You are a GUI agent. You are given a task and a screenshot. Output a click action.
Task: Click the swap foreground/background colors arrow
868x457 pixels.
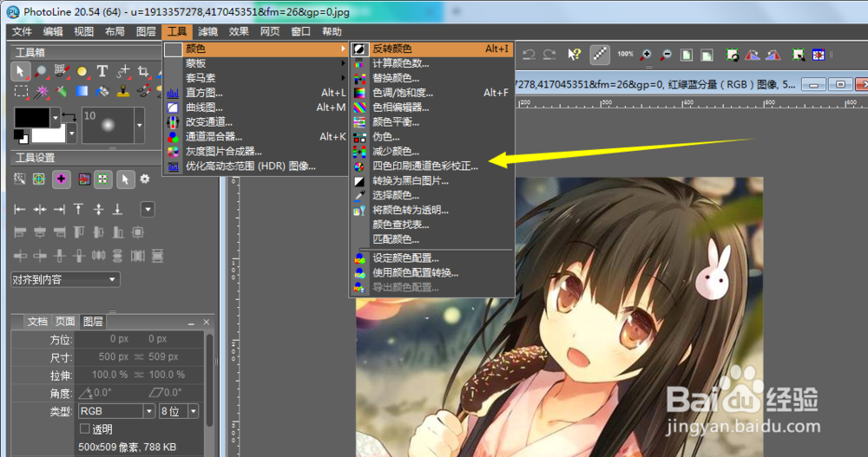(x=69, y=117)
